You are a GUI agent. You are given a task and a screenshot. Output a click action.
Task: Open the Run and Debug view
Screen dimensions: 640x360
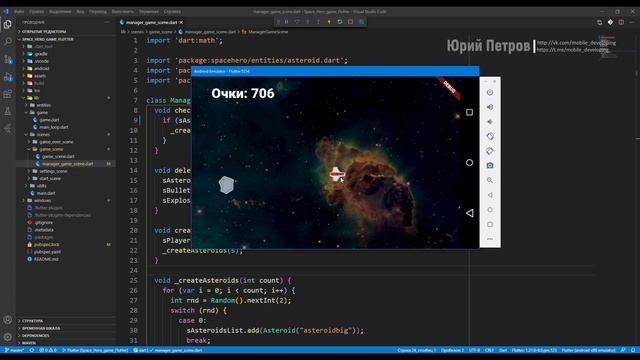(8, 76)
